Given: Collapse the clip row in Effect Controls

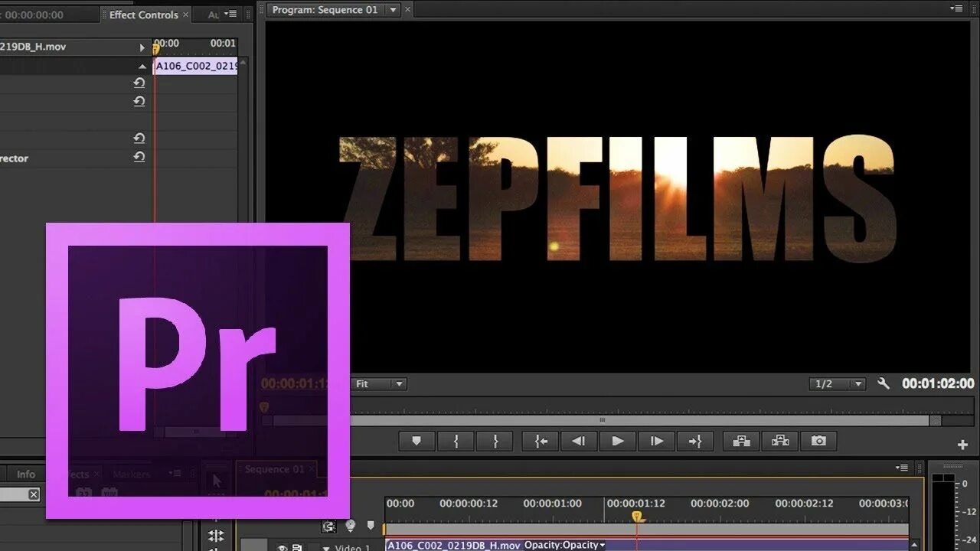Looking at the screenshot, I should (142, 66).
